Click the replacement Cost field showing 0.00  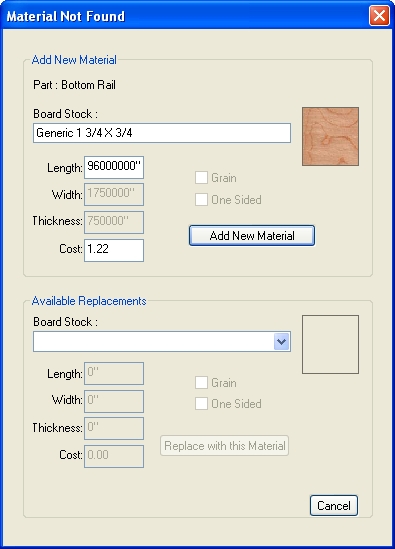[114, 456]
